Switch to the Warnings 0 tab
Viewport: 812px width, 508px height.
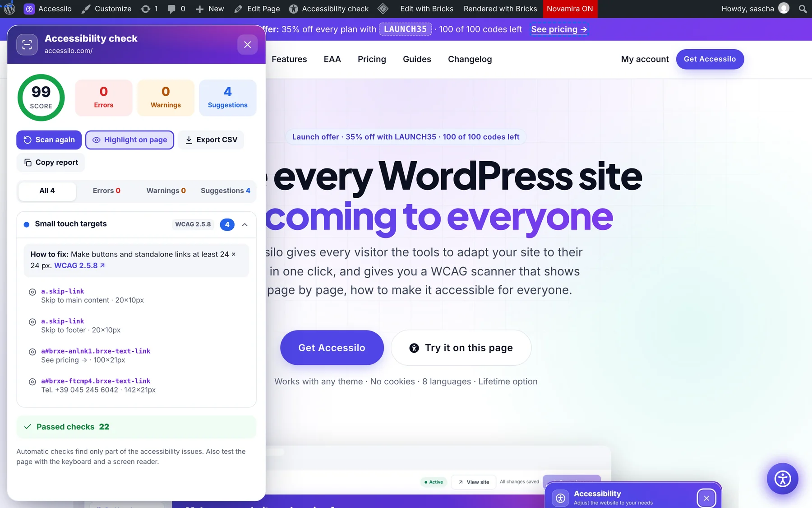166,191
